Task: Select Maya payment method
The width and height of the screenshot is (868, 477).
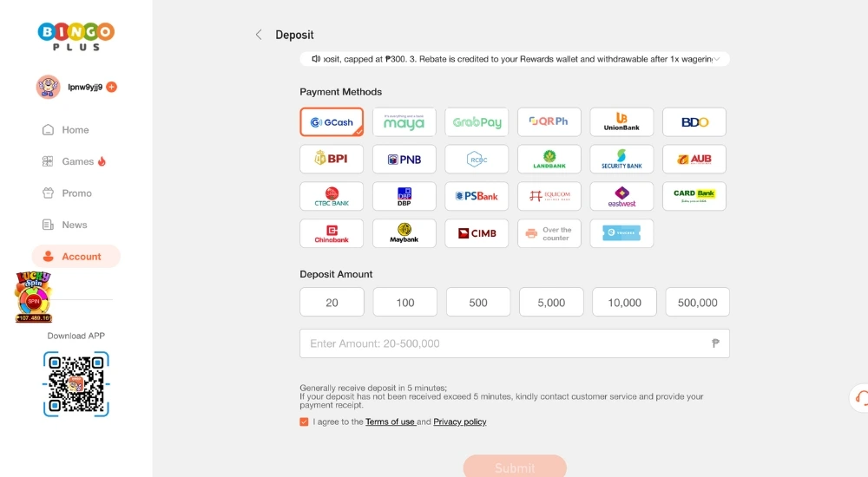Action: tap(404, 121)
